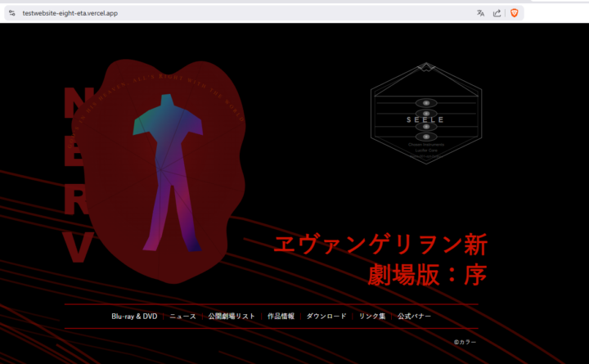
Task: Open the 公式バナー menu link
Action: tap(414, 317)
